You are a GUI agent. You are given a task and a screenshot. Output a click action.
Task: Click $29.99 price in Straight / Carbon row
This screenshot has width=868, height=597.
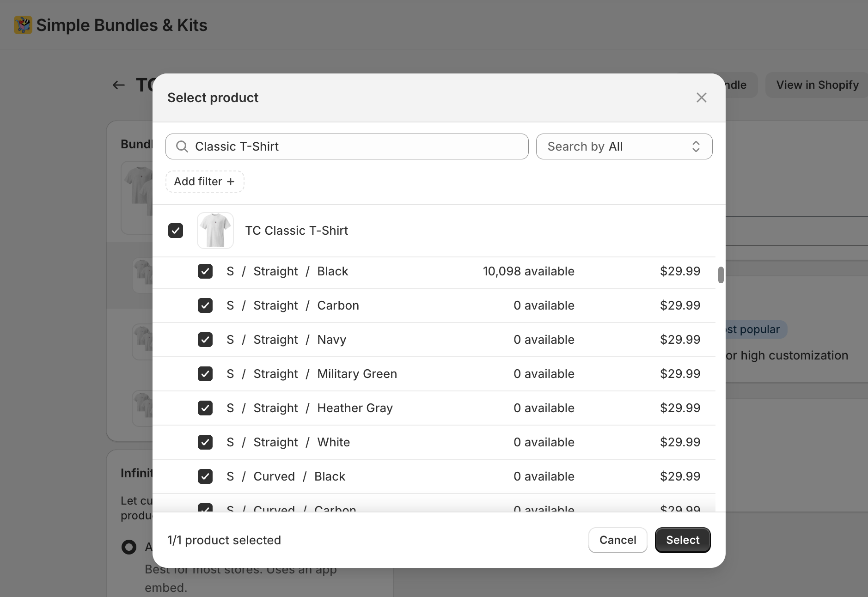[x=680, y=305]
